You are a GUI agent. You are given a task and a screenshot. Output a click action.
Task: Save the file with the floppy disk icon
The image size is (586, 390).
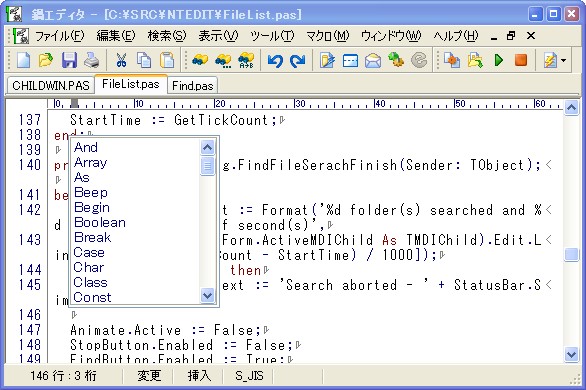(69, 60)
